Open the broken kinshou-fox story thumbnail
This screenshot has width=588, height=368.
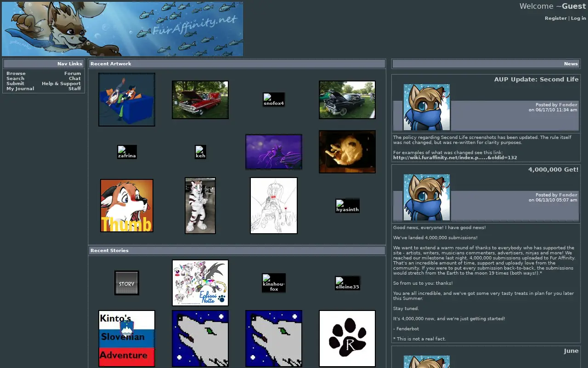point(274,283)
